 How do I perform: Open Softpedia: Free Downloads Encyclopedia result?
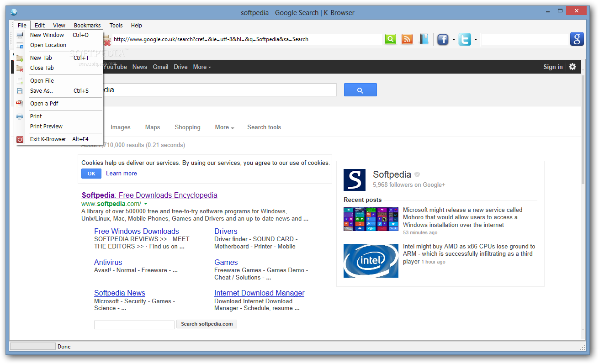[x=149, y=195]
